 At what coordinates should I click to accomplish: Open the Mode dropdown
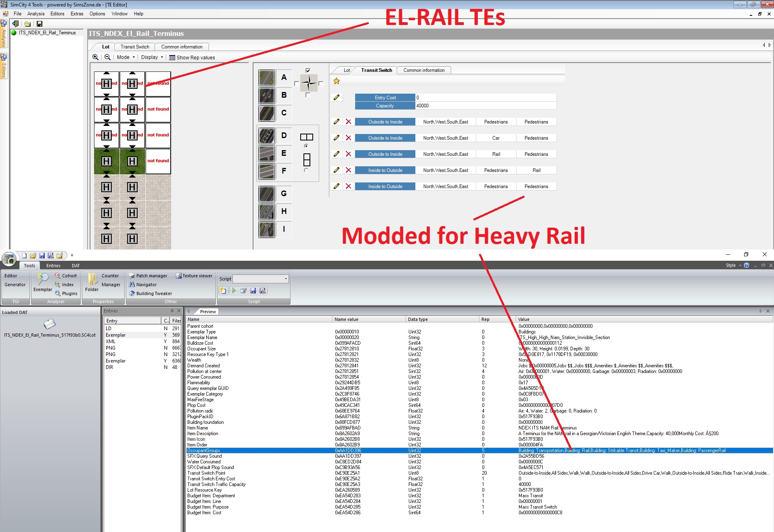pyautogui.click(x=126, y=57)
